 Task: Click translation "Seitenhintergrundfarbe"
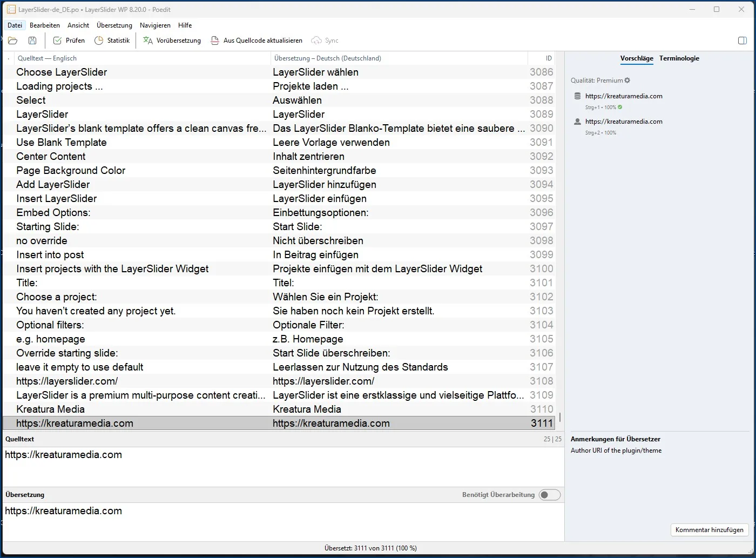325,170
